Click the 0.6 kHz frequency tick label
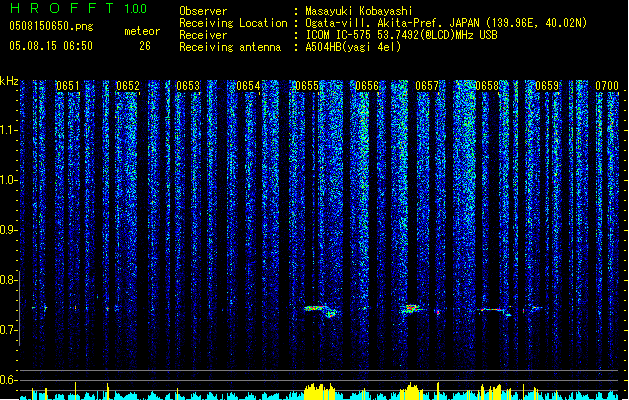 coord(8,380)
